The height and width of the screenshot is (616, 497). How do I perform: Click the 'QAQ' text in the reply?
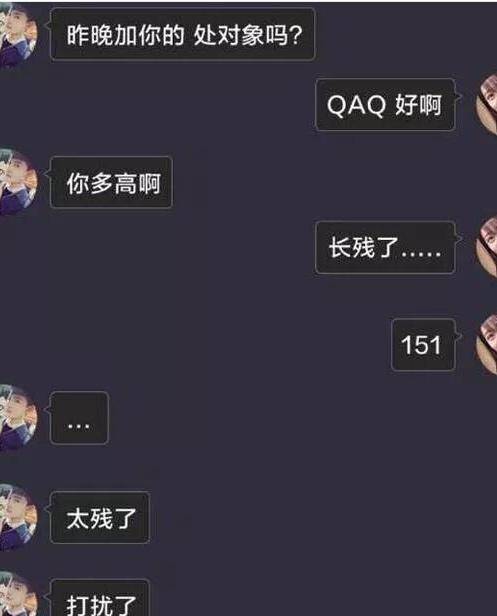point(357,105)
